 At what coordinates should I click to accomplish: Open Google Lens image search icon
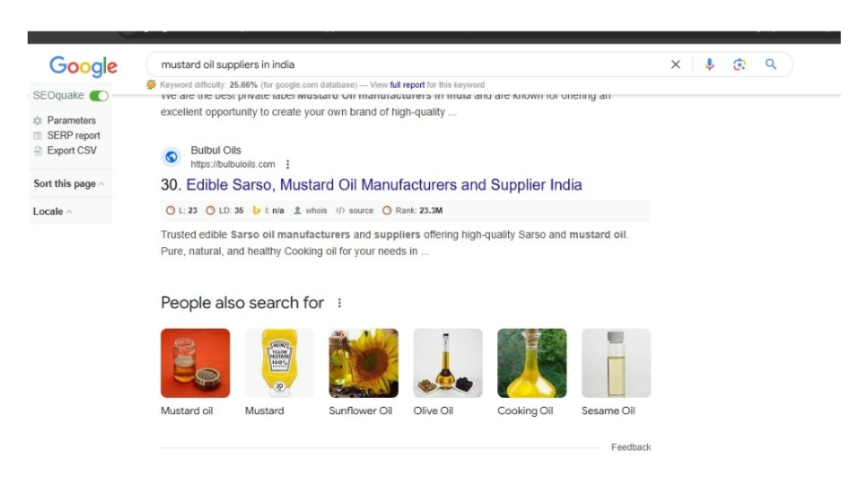point(740,65)
